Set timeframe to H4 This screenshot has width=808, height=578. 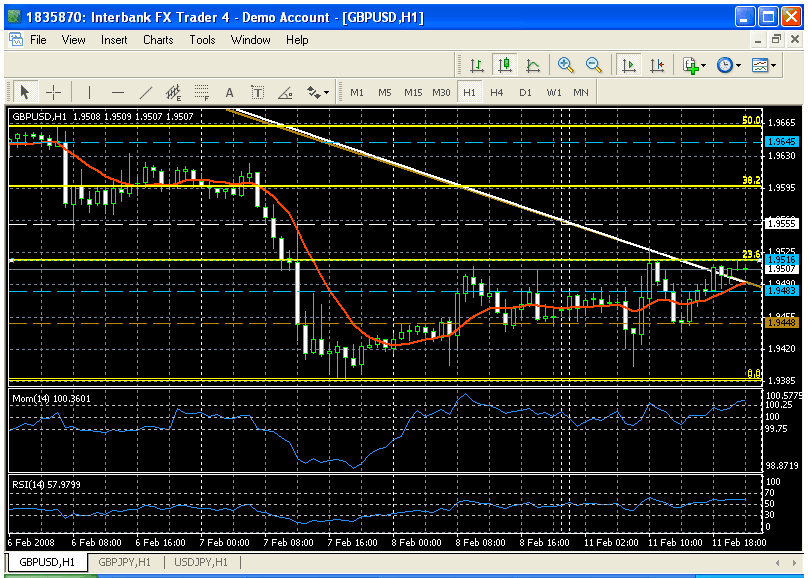tap(497, 92)
